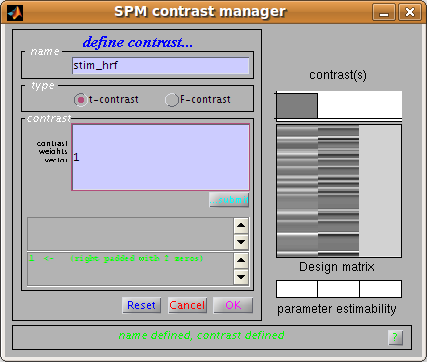Click the name field containing stim_hrf
The width and height of the screenshot is (427, 362).
pyautogui.click(x=160, y=65)
